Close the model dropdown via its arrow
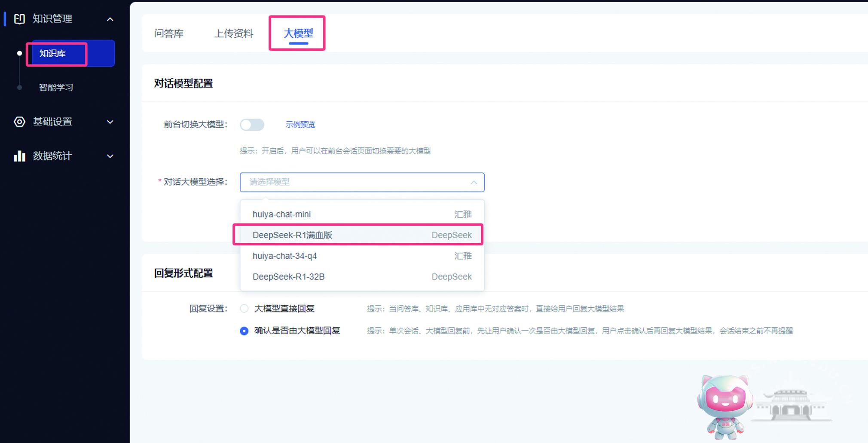This screenshot has width=868, height=443. [474, 183]
